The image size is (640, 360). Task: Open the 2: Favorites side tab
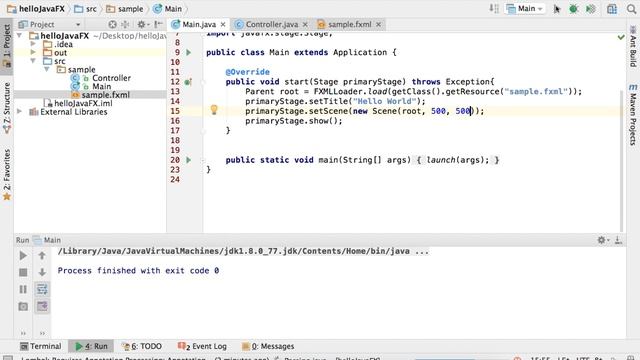(7, 175)
